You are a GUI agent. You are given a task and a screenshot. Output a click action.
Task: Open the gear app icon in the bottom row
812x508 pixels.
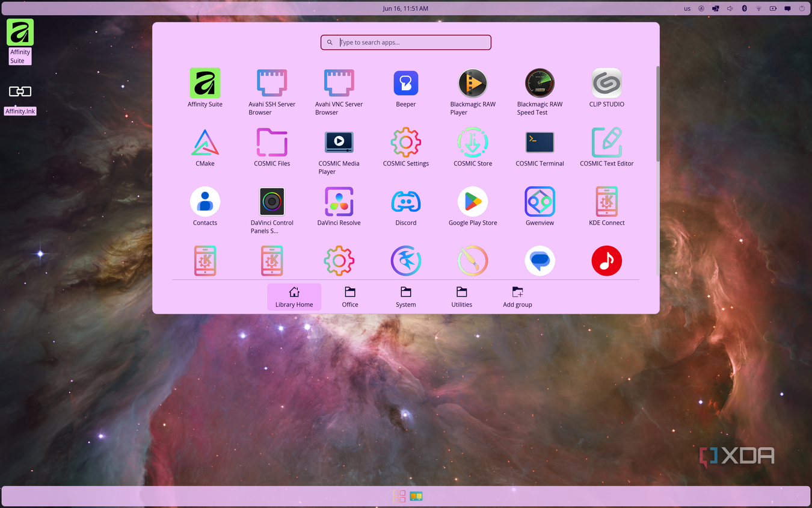[339, 261]
